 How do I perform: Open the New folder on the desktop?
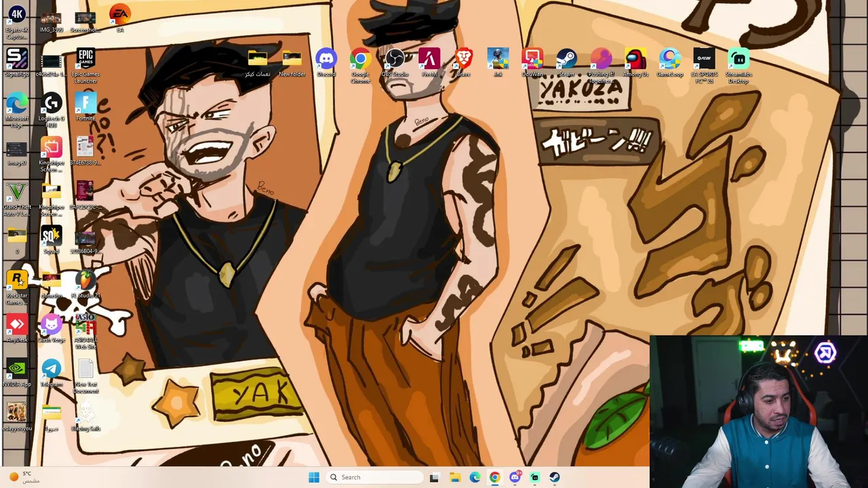coord(292,63)
